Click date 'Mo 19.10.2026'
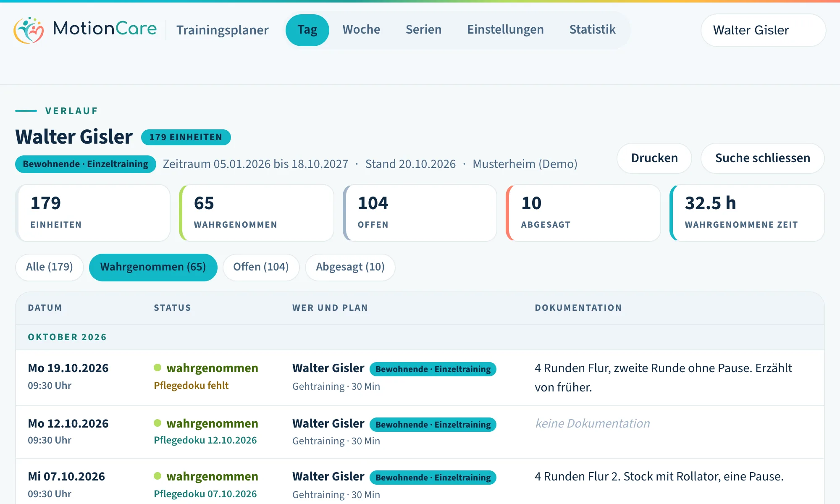Viewport: 840px width, 504px height. 68,368
